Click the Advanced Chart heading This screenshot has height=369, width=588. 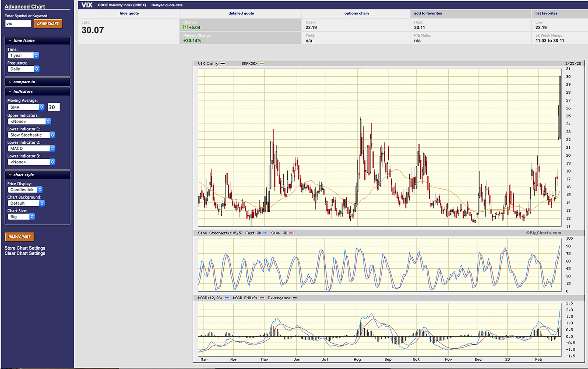click(x=25, y=6)
